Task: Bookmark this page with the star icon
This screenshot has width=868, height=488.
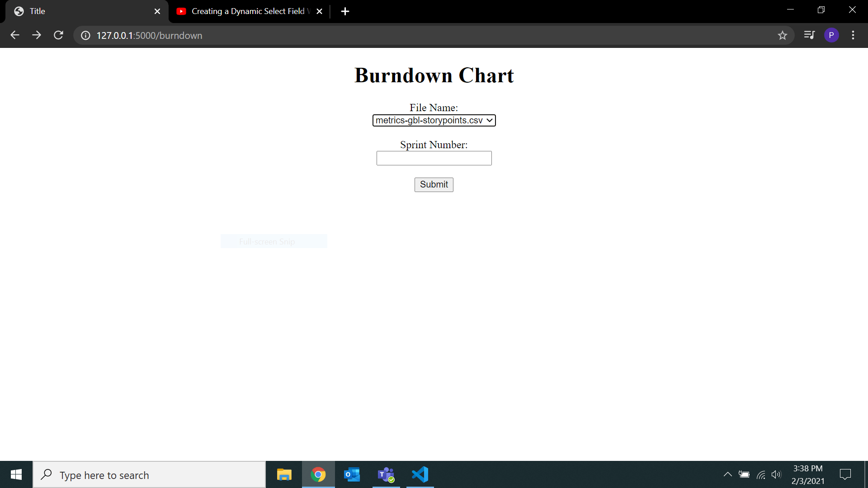Action: [783, 35]
